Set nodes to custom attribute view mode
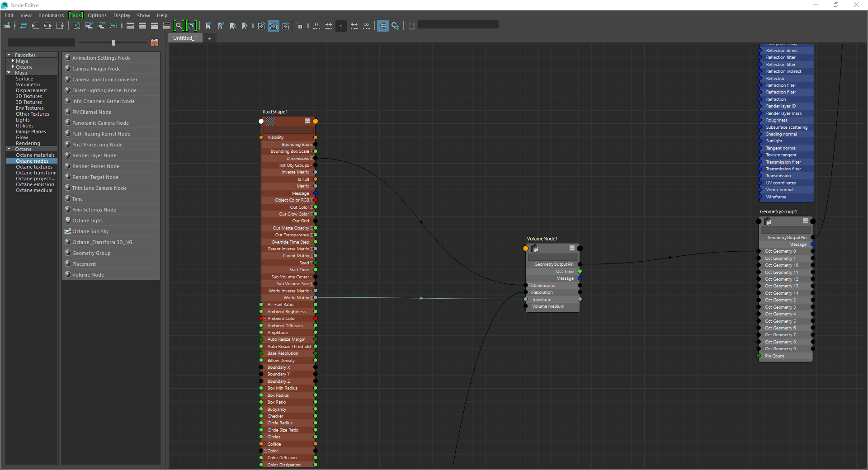 (167, 26)
